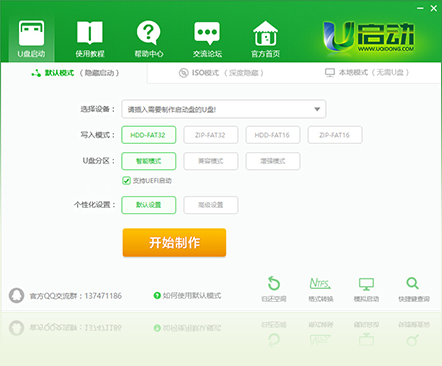Toggle the 支持UEFI启动 checkbox
This screenshot has height=366, width=442.
click(126, 181)
